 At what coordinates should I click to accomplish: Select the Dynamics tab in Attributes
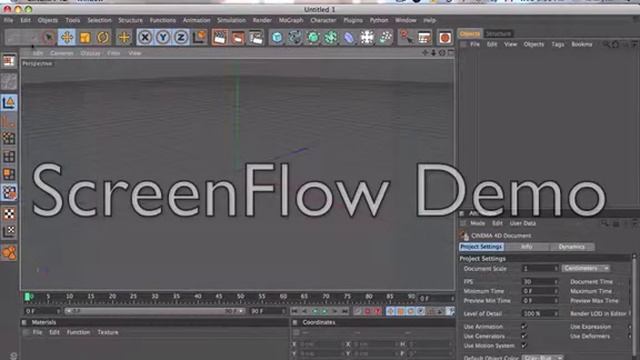(x=571, y=247)
